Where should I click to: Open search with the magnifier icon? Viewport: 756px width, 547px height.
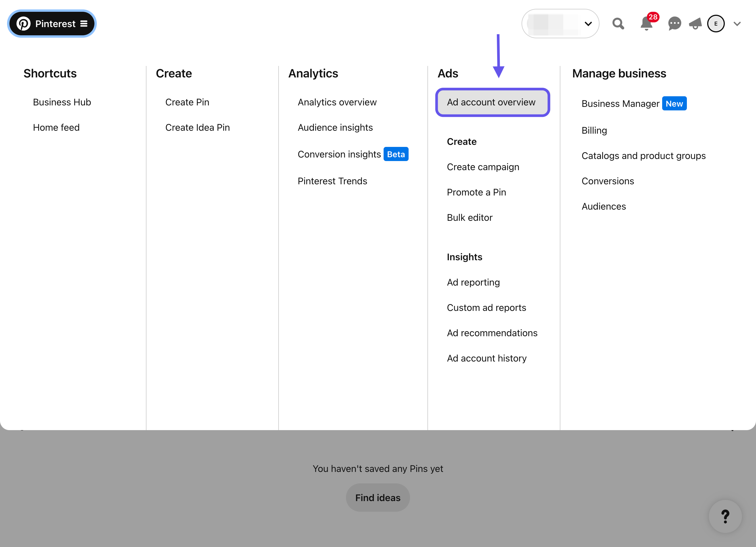(x=618, y=24)
